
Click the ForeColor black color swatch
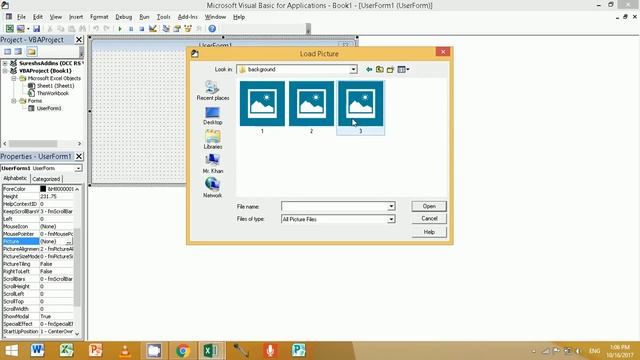tap(43, 189)
